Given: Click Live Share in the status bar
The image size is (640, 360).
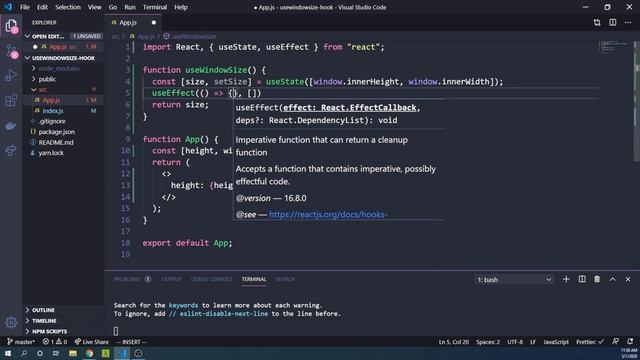Looking at the screenshot, I should [x=92, y=342].
